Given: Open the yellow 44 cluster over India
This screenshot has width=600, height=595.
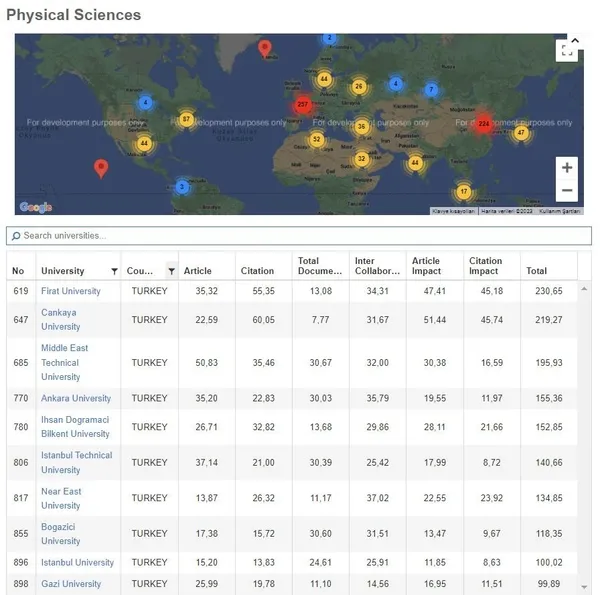Looking at the screenshot, I should (x=415, y=163).
